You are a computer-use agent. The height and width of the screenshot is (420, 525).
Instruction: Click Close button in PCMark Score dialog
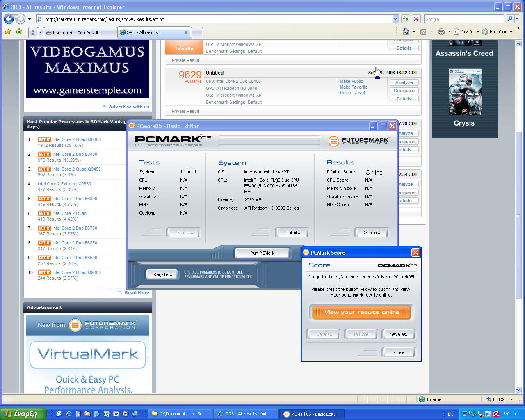click(399, 352)
